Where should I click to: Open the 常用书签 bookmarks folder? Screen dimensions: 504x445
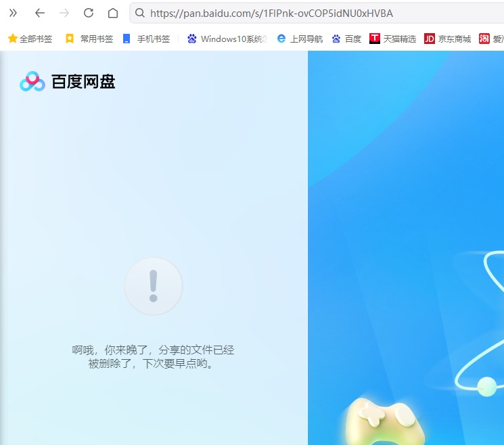89,39
